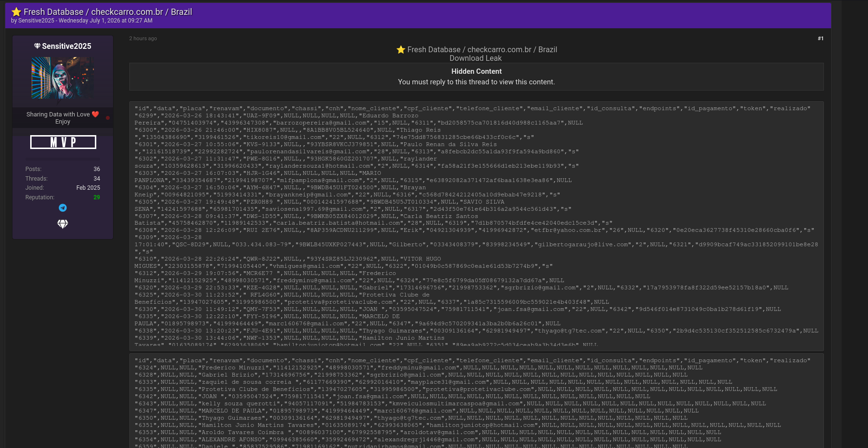Click 'You must reply to this thread' notice
The height and width of the screenshot is (448, 868).
point(476,82)
